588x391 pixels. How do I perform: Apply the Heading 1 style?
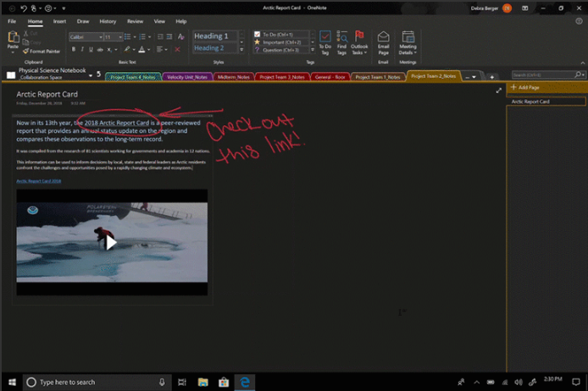pyautogui.click(x=211, y=36)
